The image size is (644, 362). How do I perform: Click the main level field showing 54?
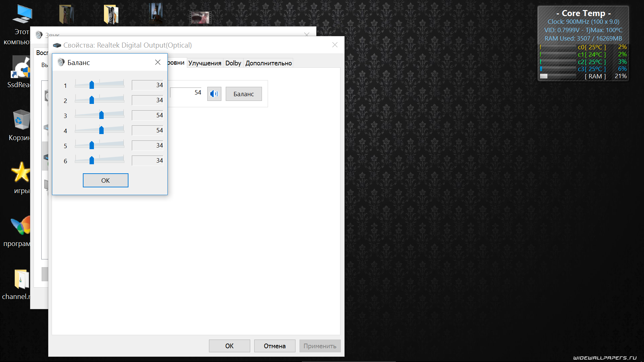(186, 93)
